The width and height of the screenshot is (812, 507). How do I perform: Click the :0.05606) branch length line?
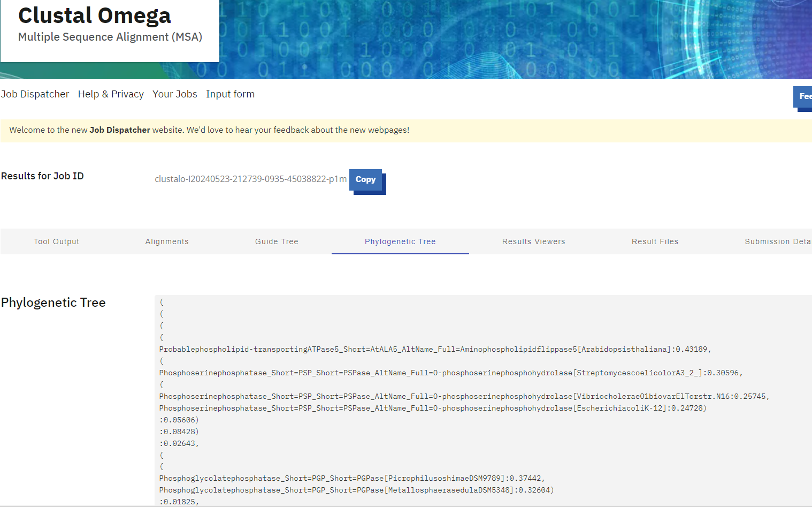[179, 420]
